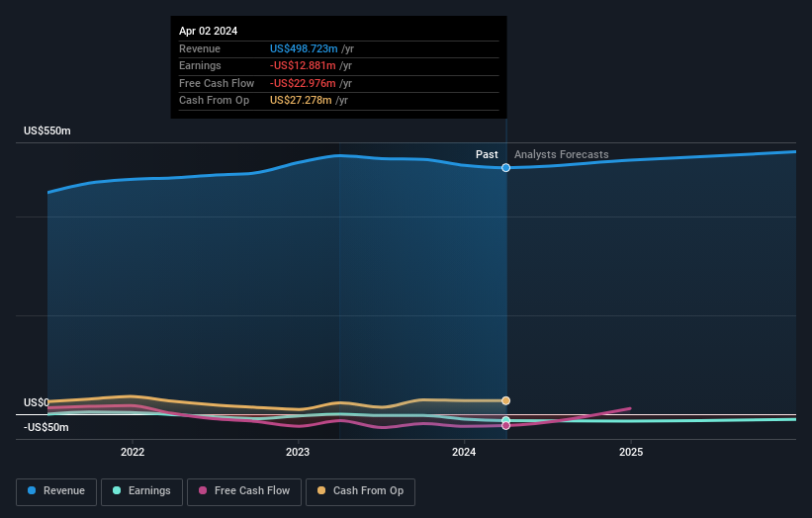Click the Analysts Forecasts label
812x518 pixels.
(x=562, y=154)
